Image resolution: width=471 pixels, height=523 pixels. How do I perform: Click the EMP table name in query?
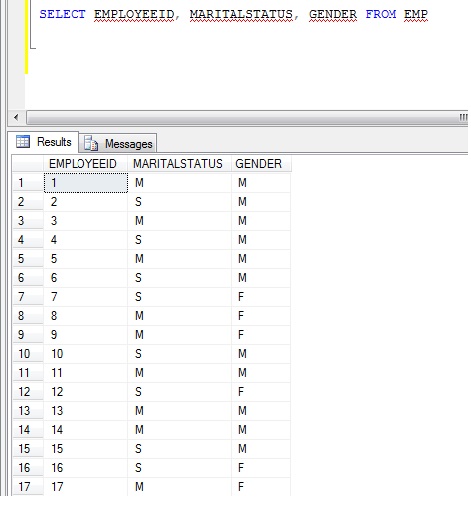[416, 14]
